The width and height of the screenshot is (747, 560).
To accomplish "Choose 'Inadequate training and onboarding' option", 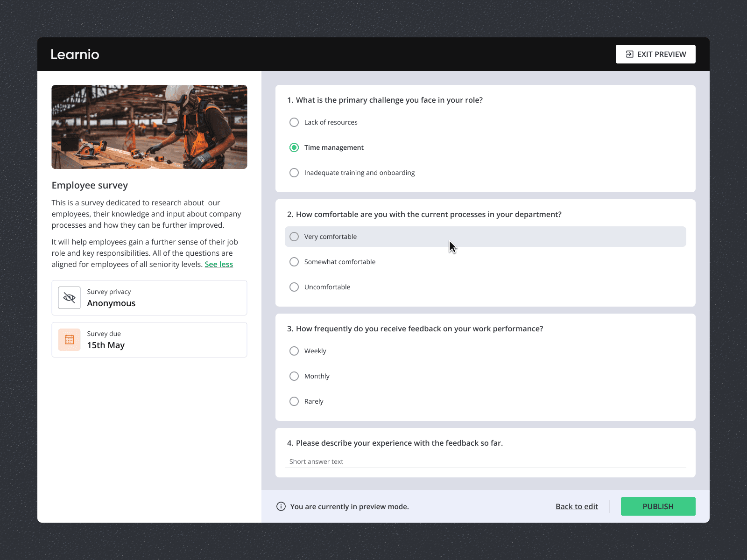I will pos(294,173).
